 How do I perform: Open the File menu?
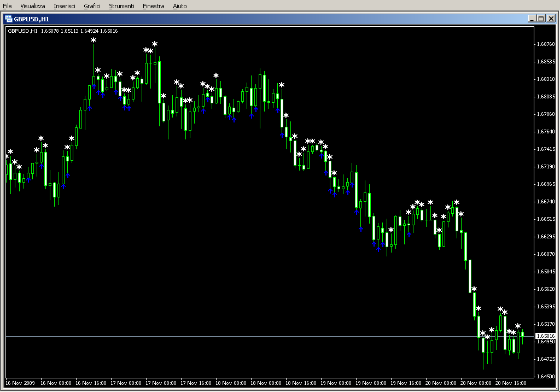7,6
